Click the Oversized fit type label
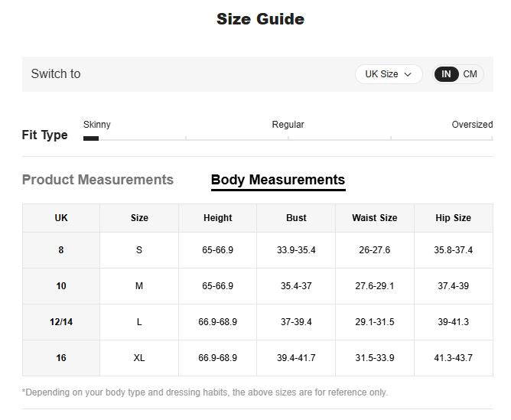The height and width of the screenshot is (420, 511). [x=472, y=125]
